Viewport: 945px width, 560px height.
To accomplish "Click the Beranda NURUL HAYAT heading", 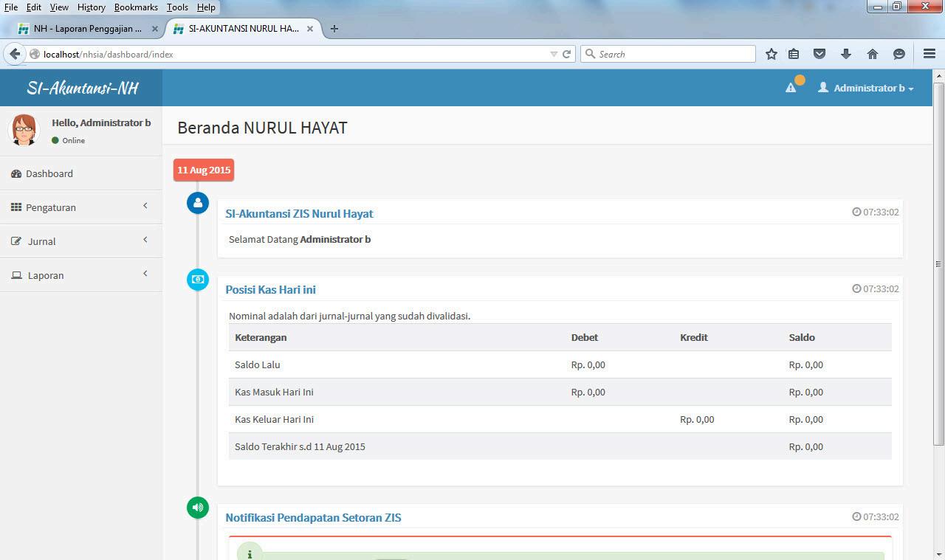I will (262, 128).
